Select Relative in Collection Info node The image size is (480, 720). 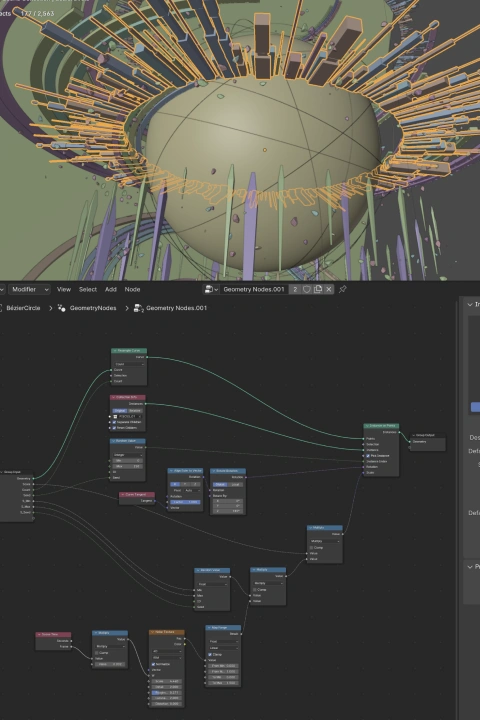click(135, 411)
